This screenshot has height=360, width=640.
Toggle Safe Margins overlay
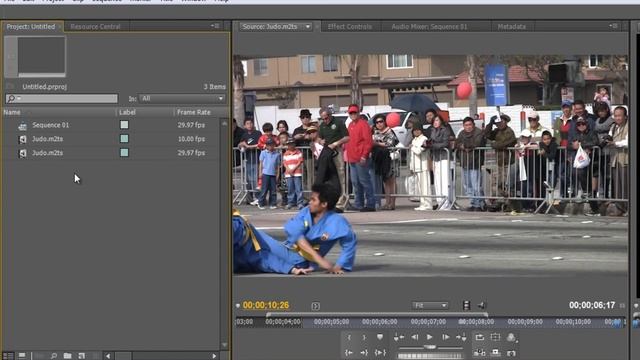(x=495, y=337)
